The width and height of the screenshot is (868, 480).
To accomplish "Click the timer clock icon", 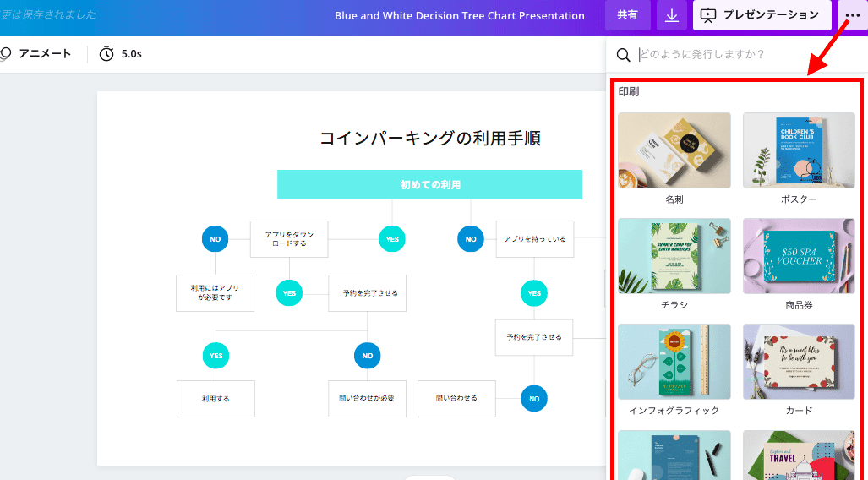I will [x=106, y=54].
